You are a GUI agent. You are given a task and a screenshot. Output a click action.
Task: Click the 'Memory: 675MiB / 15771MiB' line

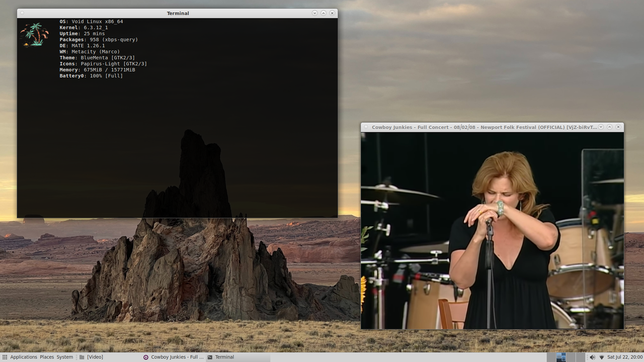(97, 70)
